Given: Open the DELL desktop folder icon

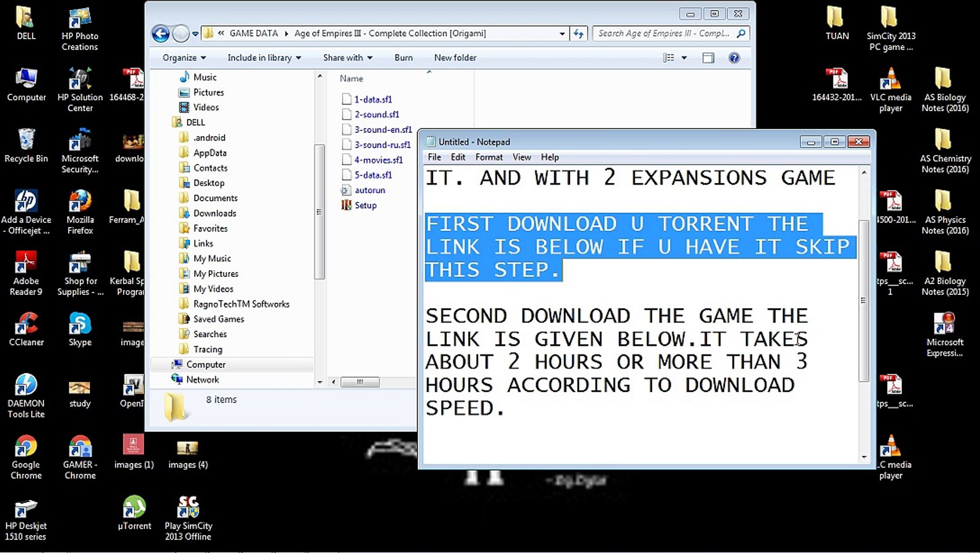Looking at the screenshot, I should 26,23.
